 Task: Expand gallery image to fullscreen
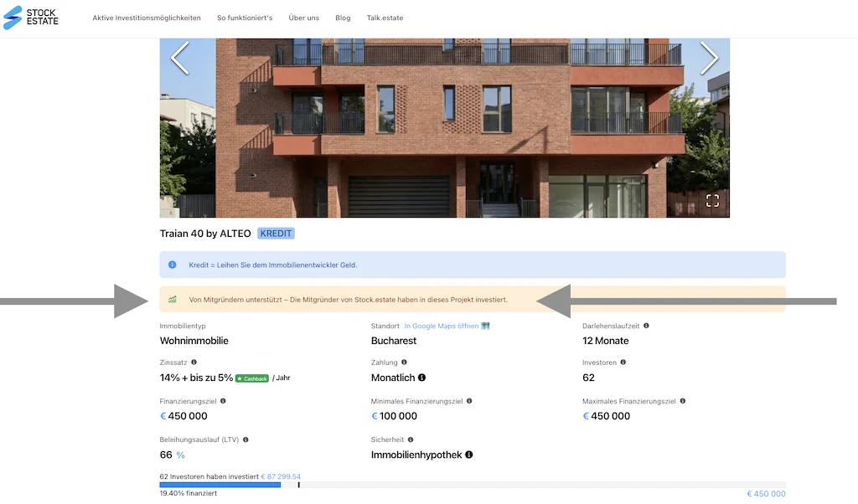tap(712, 201)
